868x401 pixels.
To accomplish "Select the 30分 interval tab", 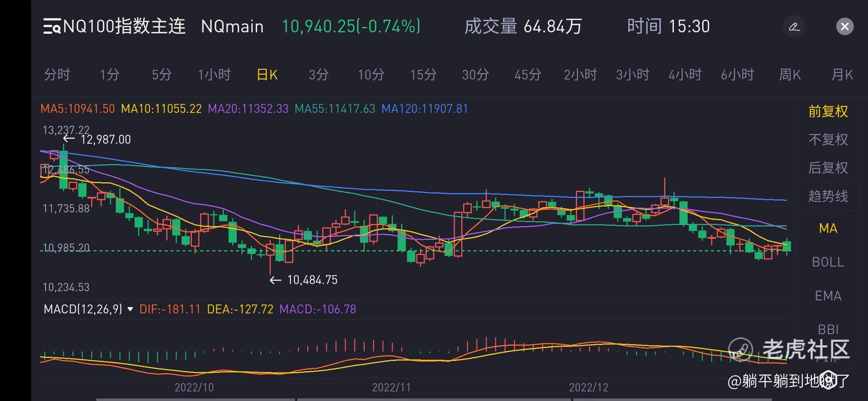I will [x=475, y=75].
